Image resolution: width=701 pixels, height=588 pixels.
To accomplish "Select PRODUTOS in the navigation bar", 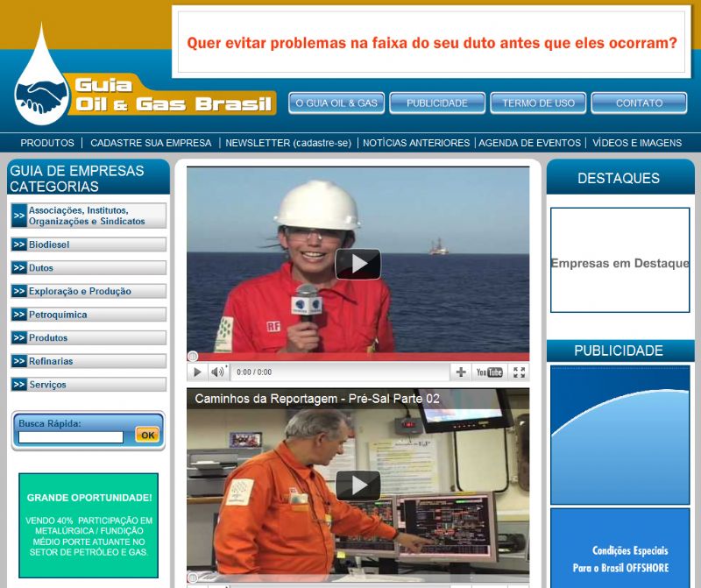I will (47, 143).
